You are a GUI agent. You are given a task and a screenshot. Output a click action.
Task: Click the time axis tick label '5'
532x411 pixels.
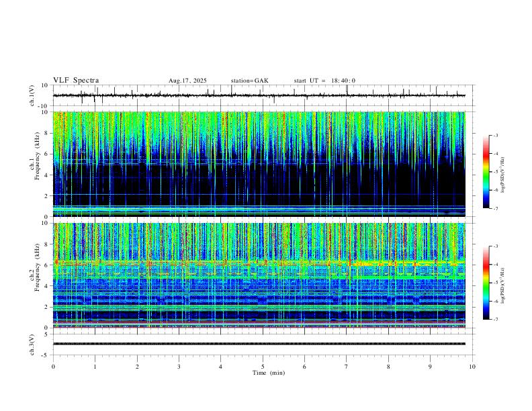coord(263,367)
